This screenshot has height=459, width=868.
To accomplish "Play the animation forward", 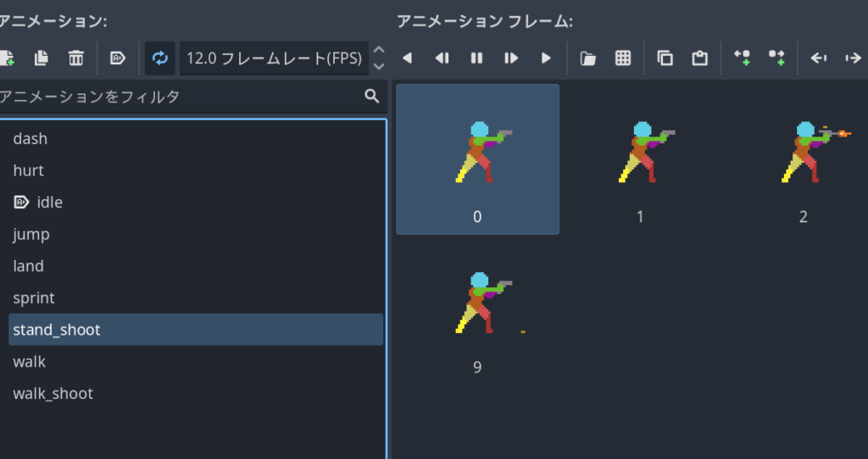I will pyautogui.click(x=546, y=58).
